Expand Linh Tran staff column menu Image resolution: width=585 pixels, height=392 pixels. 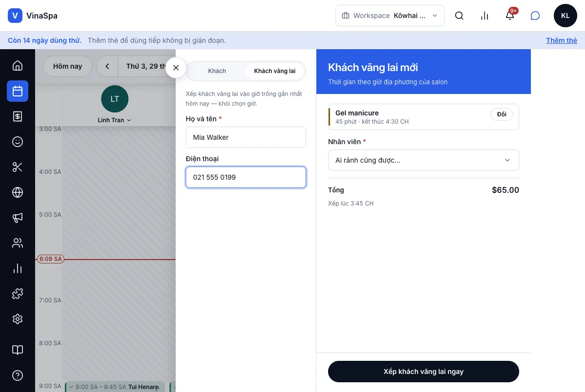pyautogui.click(x=115, y=120)
